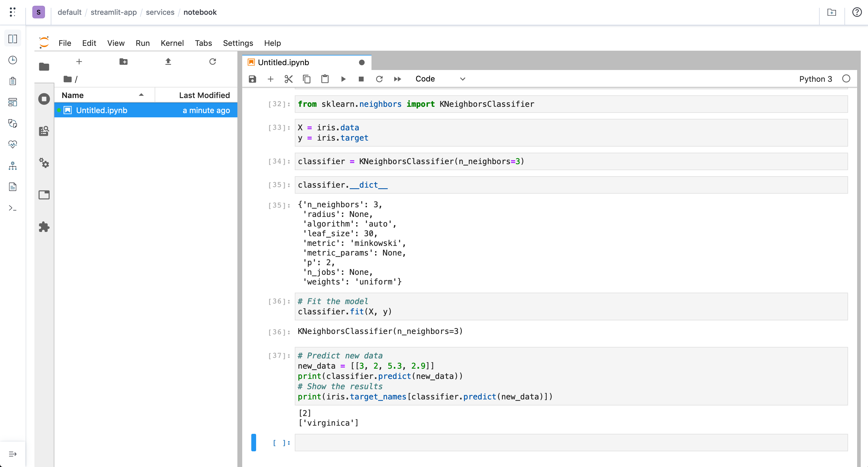
Task: Expand the bottom-left collapse menu arrow
Action: [x=13, y=454]
